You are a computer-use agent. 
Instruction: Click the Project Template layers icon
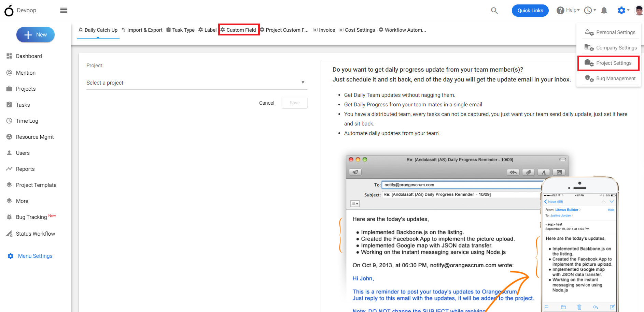click(x=9, y=185)
